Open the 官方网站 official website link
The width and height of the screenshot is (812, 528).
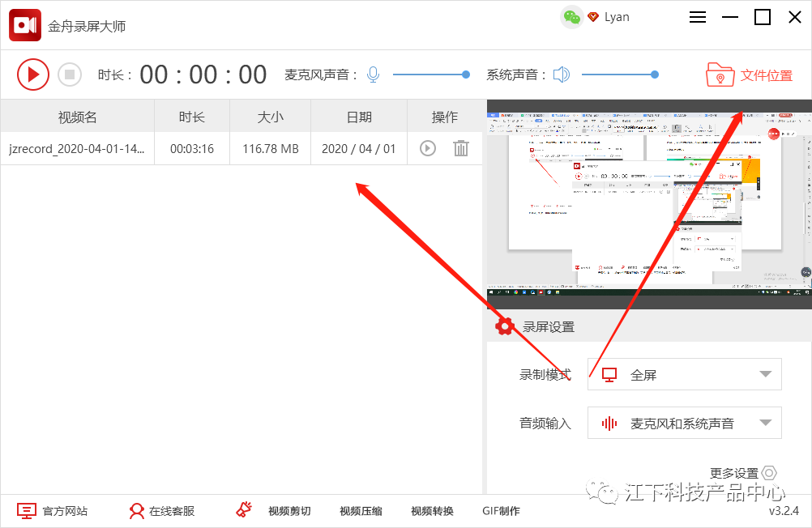pos(53,511)
